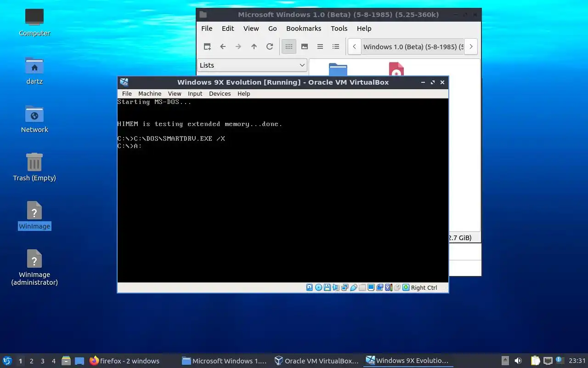The width and height of the screenshot is (588, 368).
Task: Select the Computer desktop icon
Action: (34, 23)
